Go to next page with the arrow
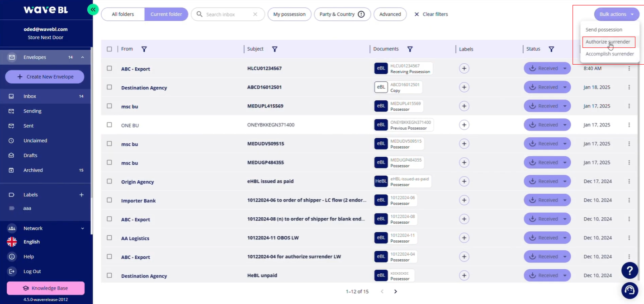Viewport: 644px width, 304px height. coord(395,291)
